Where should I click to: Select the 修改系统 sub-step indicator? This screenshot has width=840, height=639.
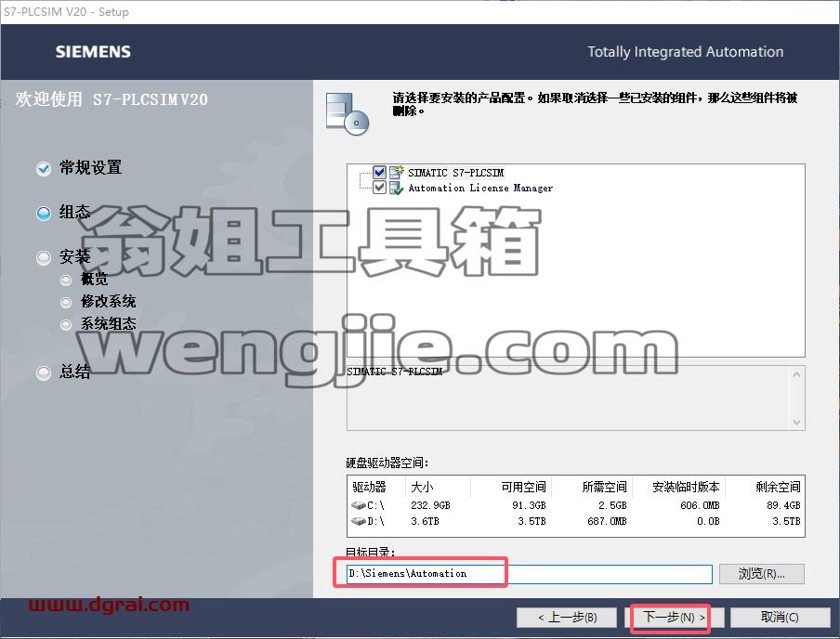point(66,303)
